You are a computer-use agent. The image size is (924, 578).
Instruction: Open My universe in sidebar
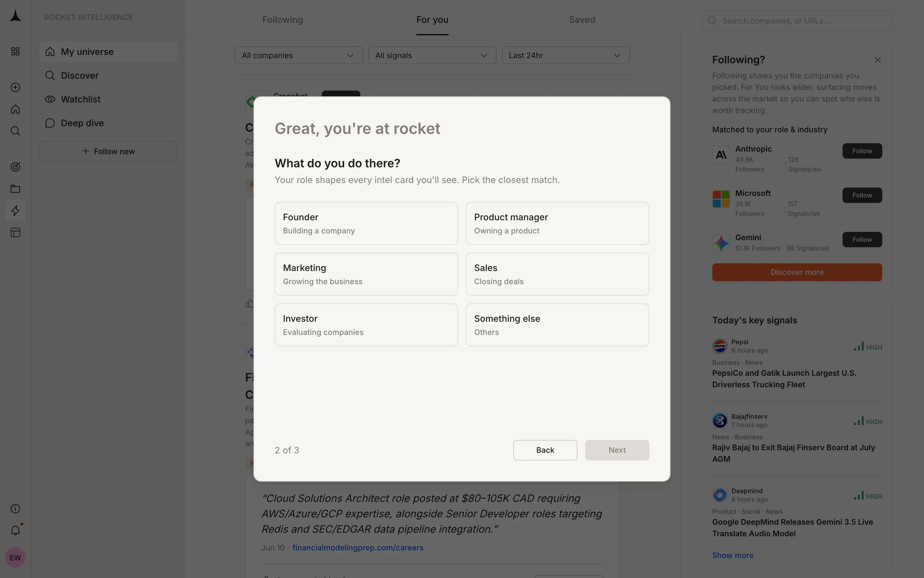pyautogui.click(x=108, y=52)
